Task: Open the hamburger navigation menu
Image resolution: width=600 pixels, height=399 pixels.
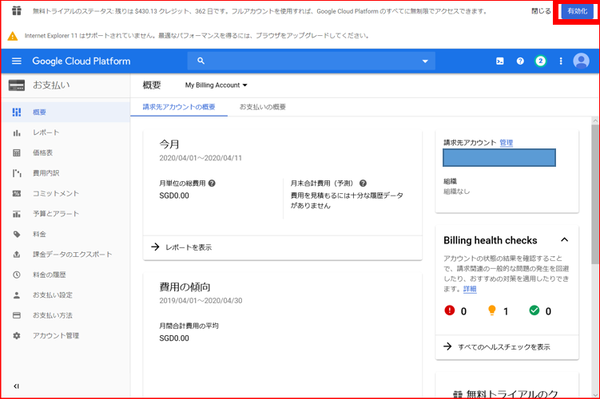Action: pos(16,61)
